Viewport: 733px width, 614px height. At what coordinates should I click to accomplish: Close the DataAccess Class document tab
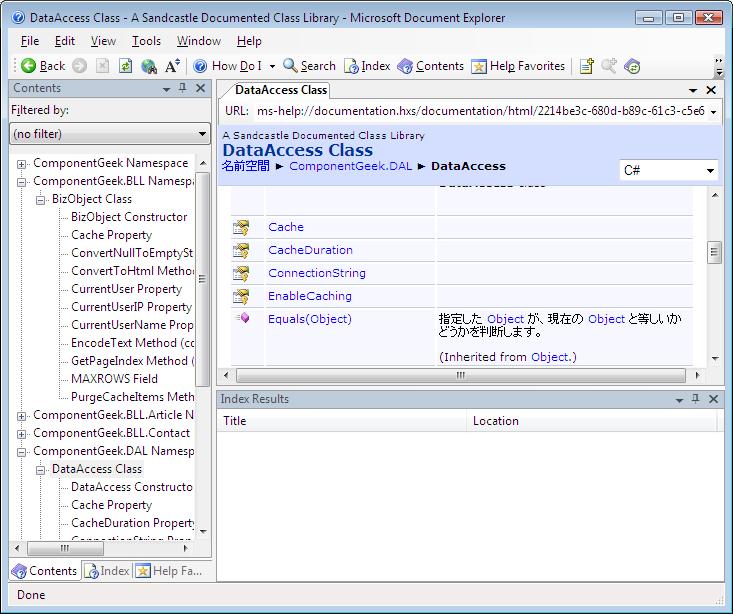pos(711,90)
